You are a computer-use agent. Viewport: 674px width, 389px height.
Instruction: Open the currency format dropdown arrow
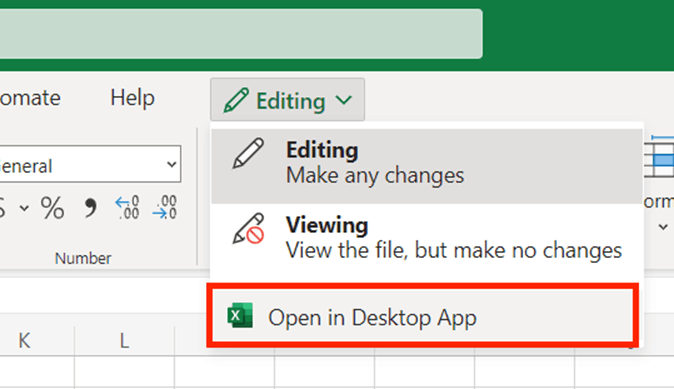tap(24, 208)
